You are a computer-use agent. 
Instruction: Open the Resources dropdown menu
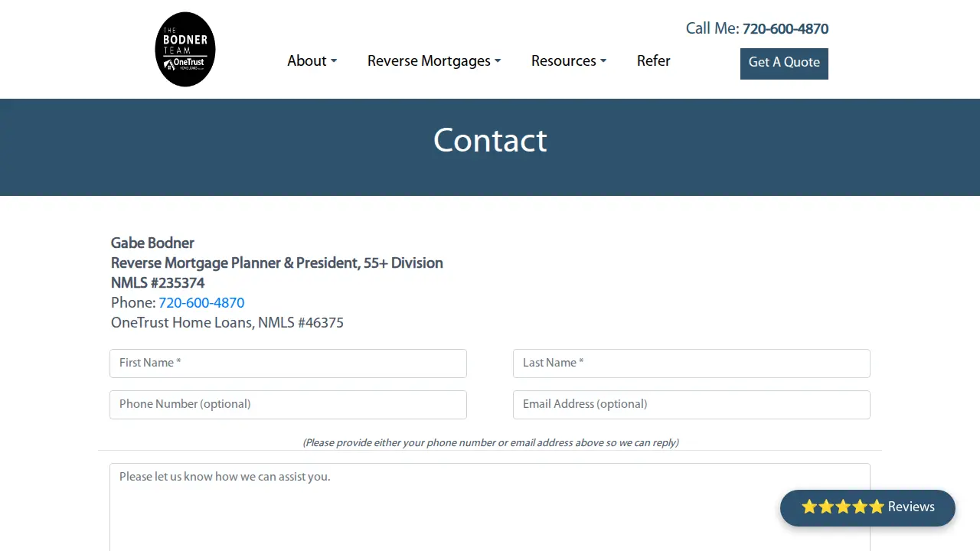pos(569,61)
